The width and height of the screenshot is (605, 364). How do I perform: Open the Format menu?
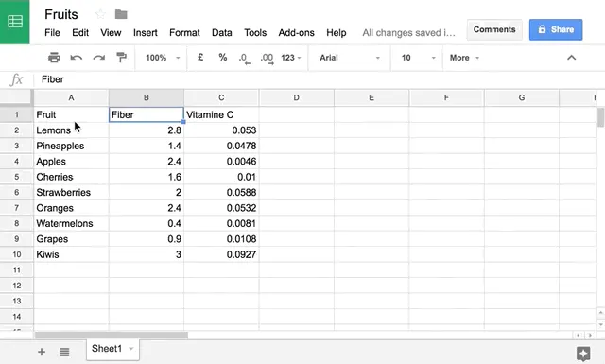(184, 33)
